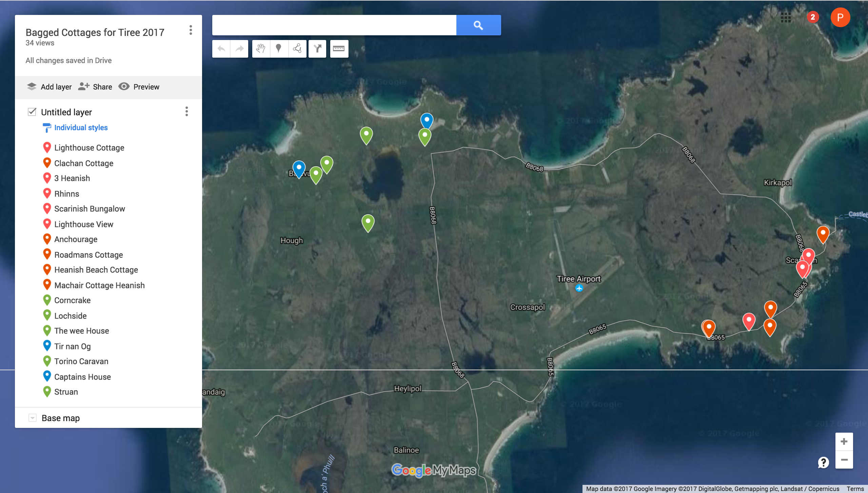Open the help question mark icon
Image resolution: width=868 pixels, height=493 pixels.
click(x=824, y=462)
